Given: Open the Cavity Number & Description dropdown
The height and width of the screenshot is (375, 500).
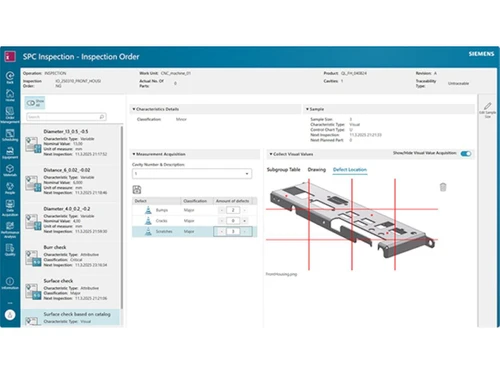Looking at the screenshot, I should [x=192, y=174].
